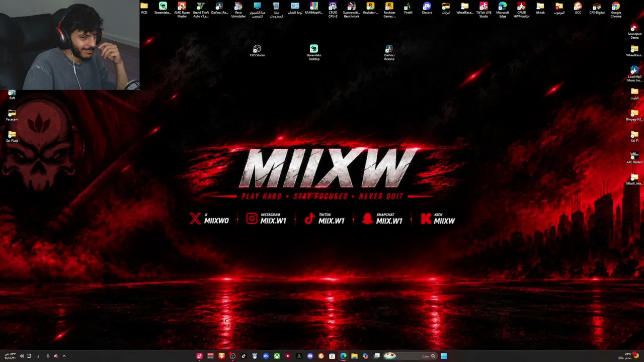Open the volume control in the taskbar
The height and width of the screenshot is (362, 644).
(22, 356)
